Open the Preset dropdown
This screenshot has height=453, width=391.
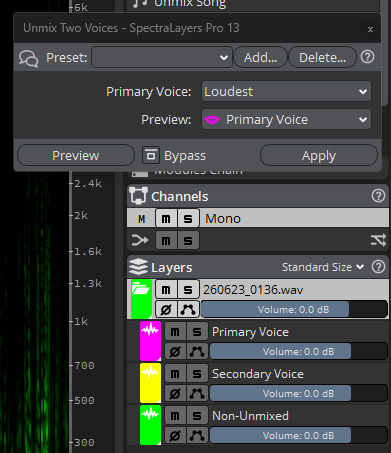click(162, 57)
